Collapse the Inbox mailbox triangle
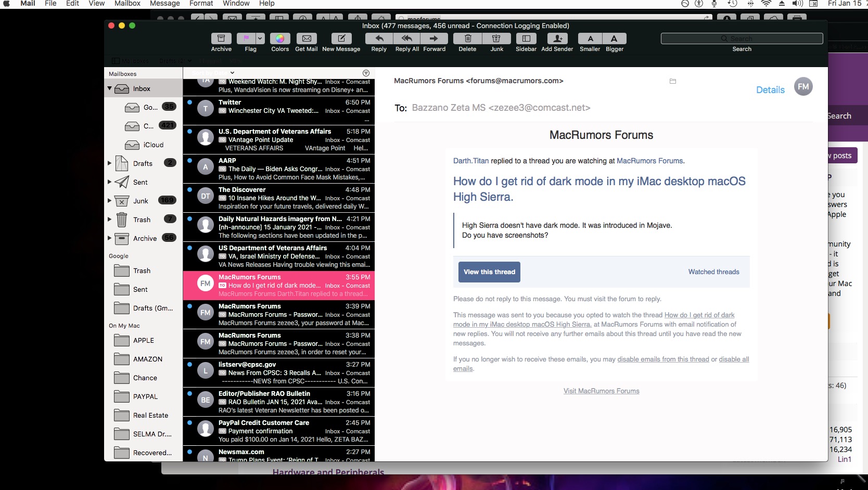 pyautogui.click(x=110, y=88)
